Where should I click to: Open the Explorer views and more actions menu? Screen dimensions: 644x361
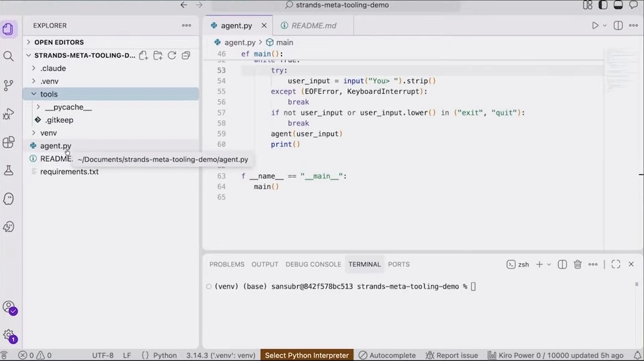(186, 25)
